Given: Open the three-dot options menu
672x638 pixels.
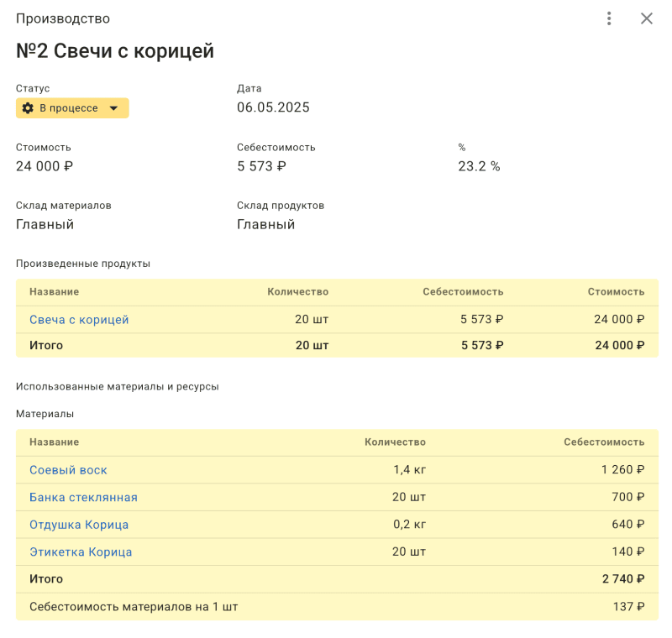Looking at the screenshot, I should (609, 18).
